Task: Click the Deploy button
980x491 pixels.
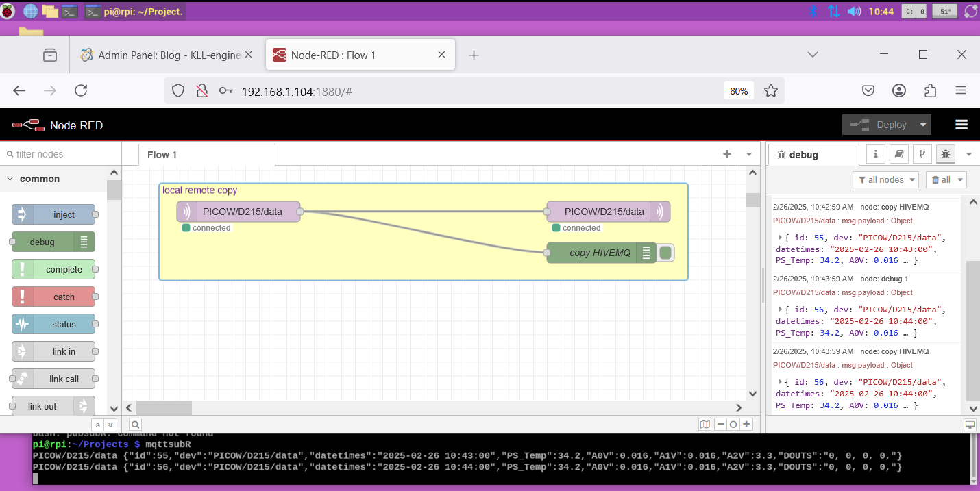Action: click(x=879, y=125)
